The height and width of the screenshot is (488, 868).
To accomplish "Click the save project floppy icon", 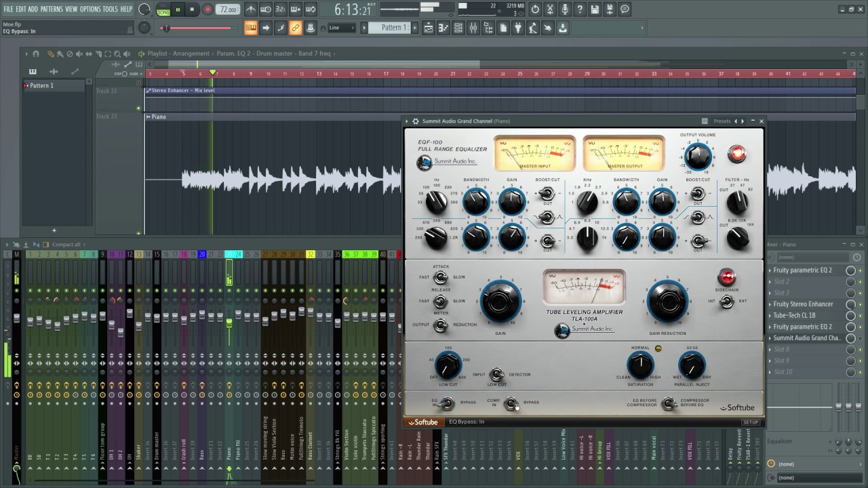I will point(595,9).
